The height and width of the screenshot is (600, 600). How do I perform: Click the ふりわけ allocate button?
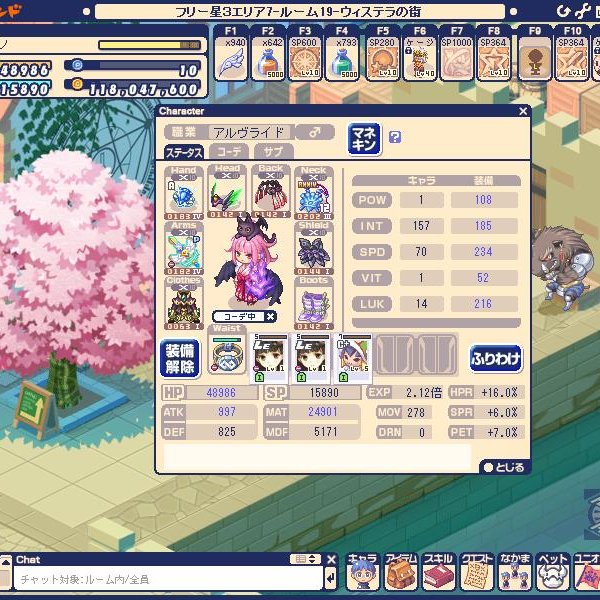(x=496, y=359)
